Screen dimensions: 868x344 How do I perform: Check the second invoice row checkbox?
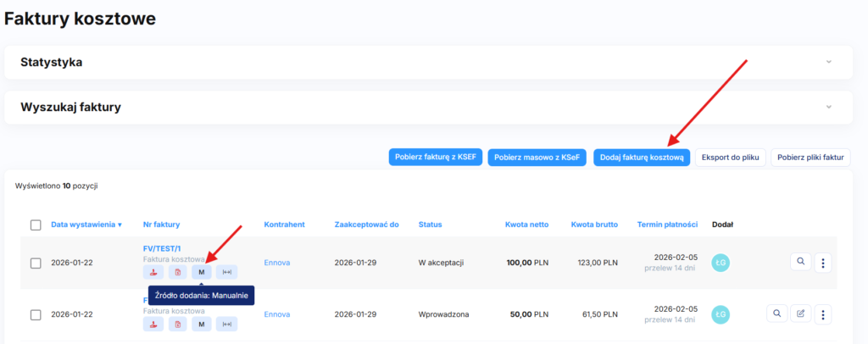click(x=36, y=314)
